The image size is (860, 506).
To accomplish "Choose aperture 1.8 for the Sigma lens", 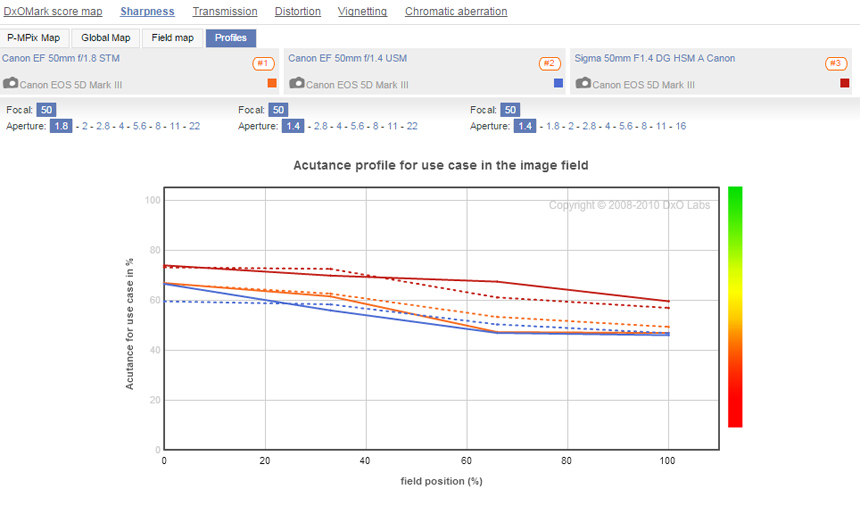I will tap(553, 126).
